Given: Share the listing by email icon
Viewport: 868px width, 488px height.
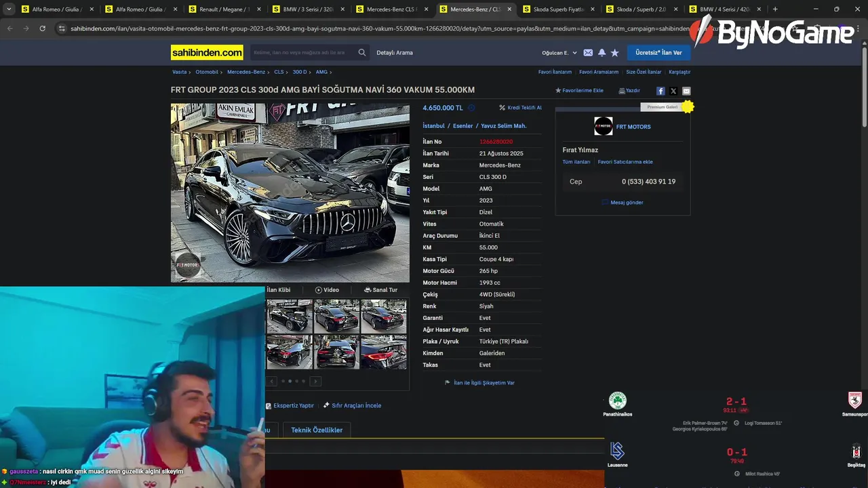Looking at the screenshot, I should pos(686,91).
